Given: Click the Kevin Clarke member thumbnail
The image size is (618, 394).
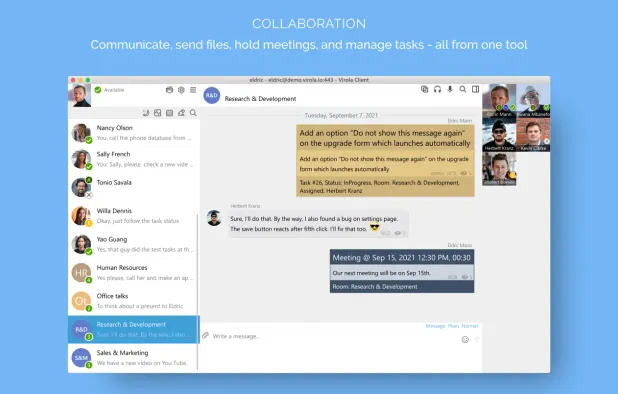Looking at the screenshot, I should point(533,135).
